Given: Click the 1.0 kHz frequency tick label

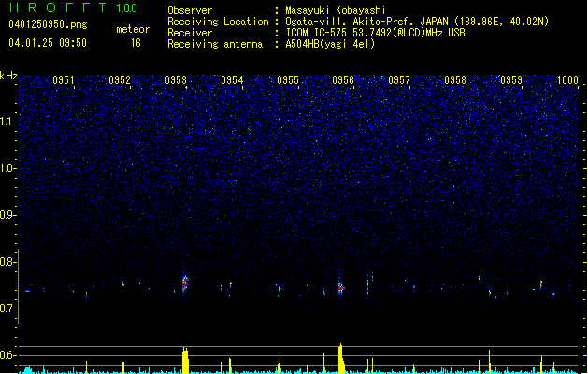Looking at the screenshot, I should (8, 168).
